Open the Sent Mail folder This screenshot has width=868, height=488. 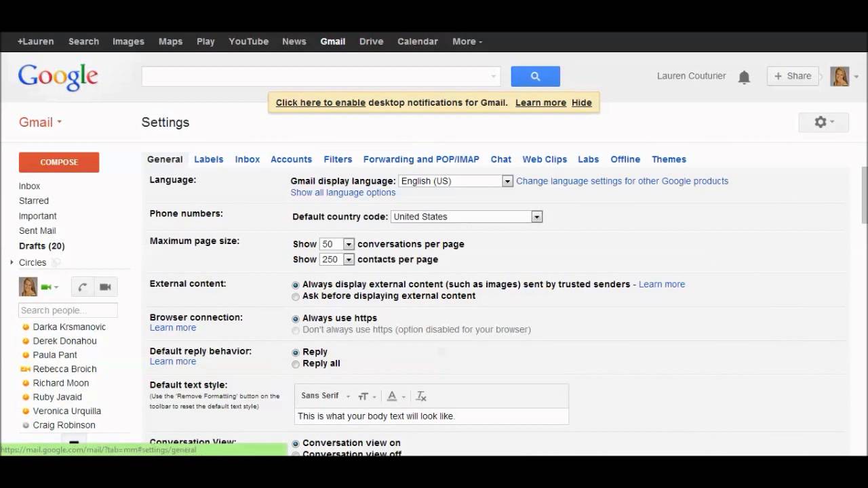coord(37,231)
